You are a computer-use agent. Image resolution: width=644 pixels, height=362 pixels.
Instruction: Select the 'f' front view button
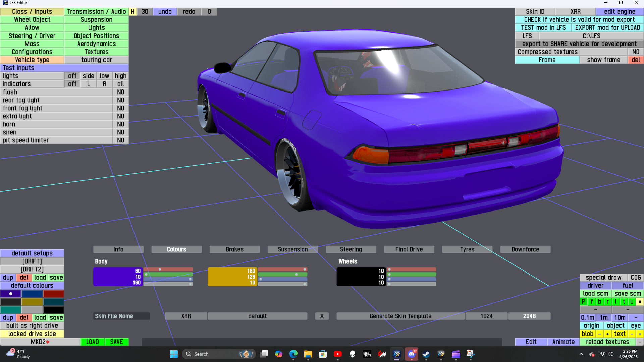pyautogui.click(x=592, y=302)
